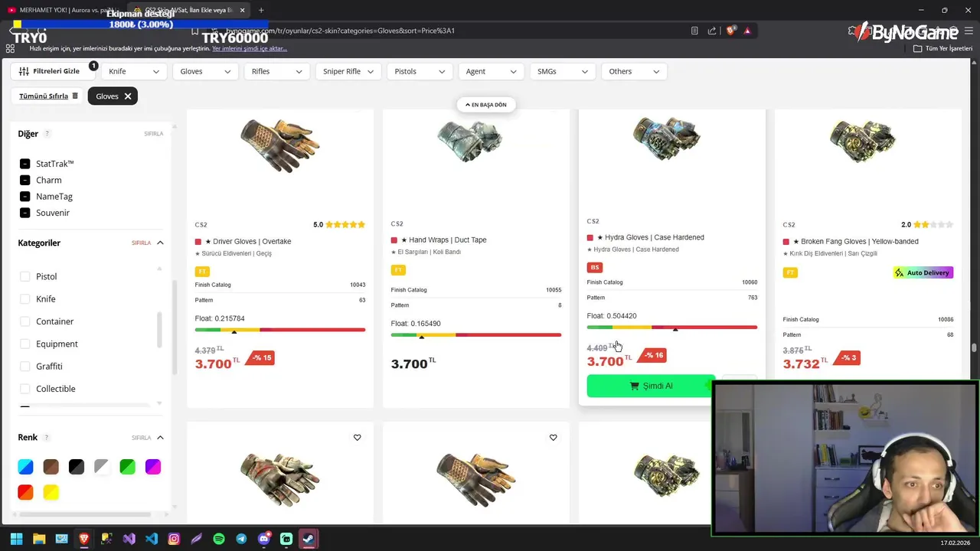Toggle the NameTag checkbox
Image resolution: width=980 pixels, height=551 pixels.
[25, 197]
